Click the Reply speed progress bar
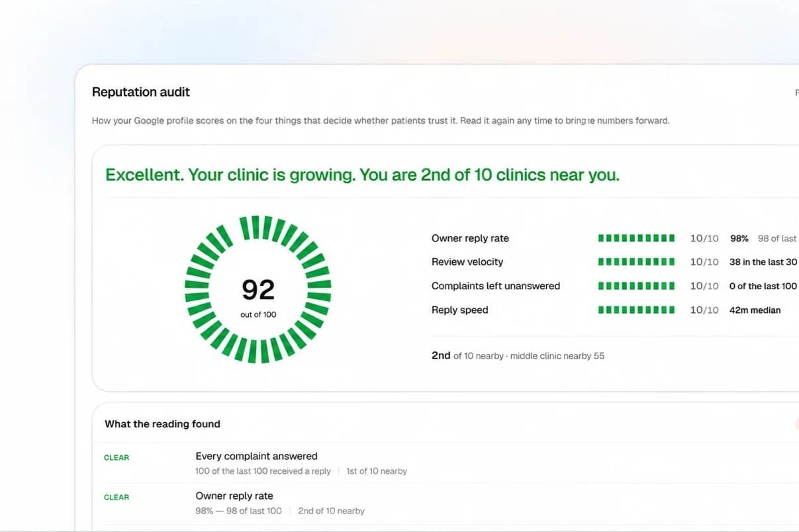 coord(636,310)
